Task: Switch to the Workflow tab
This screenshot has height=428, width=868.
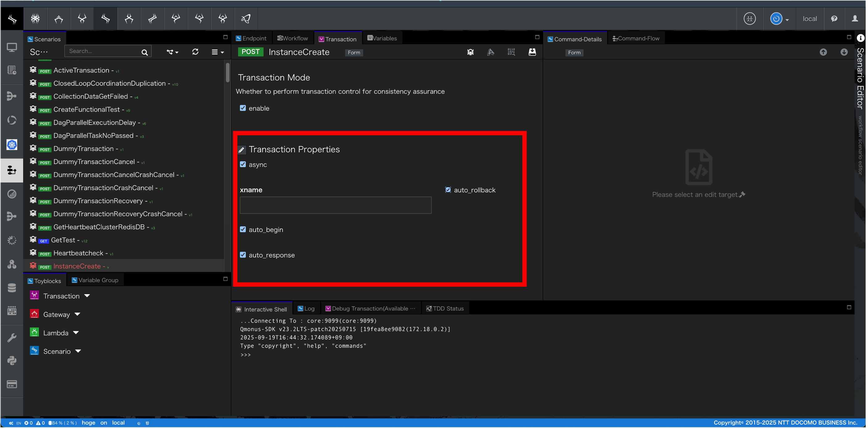Action: (292, 38)
